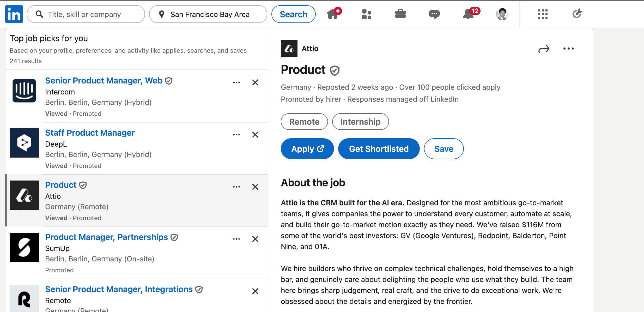The height and width of the screenshot is (312, 644).
Task: Click your profile photo thumbnail
Action: coord(502,14)
